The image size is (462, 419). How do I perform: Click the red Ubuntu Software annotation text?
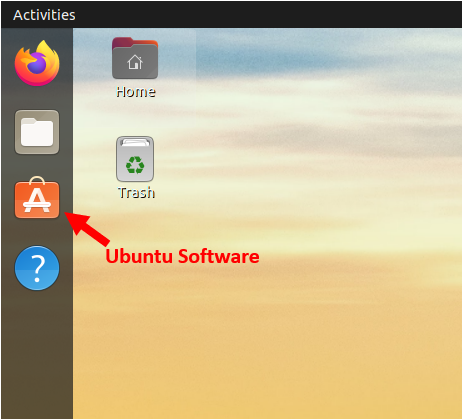[x=182, y=256]
